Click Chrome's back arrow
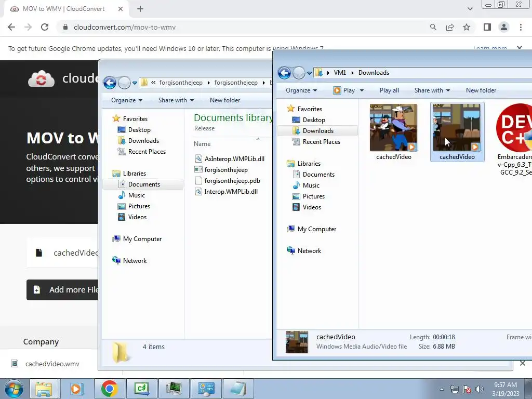 11,27
